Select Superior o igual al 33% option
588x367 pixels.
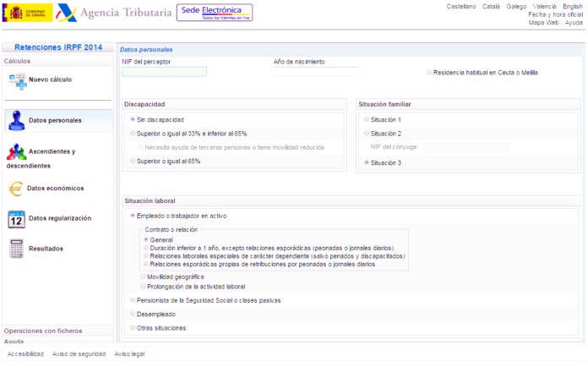pyautogui.click(x=133, y=134)
